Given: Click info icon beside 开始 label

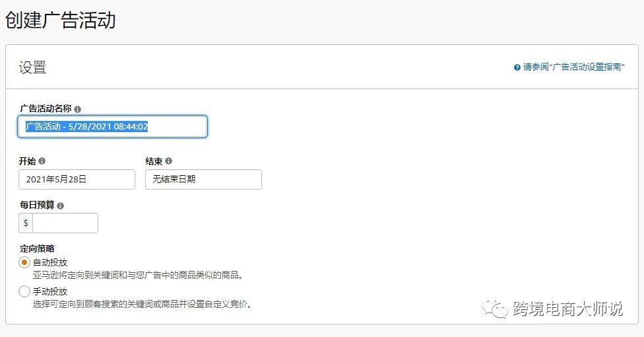Looking at the screenshot, I should click(x=42, y=161).
